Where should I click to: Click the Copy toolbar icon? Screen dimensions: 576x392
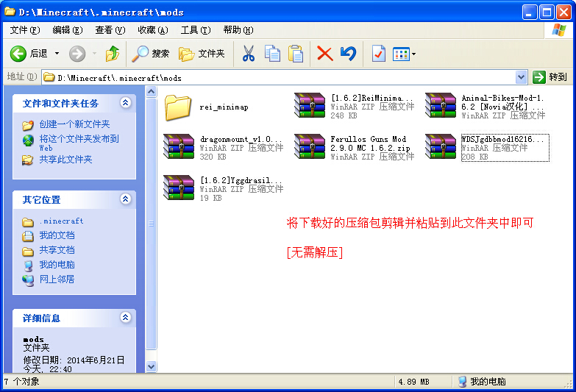click(x=272, y=54)
